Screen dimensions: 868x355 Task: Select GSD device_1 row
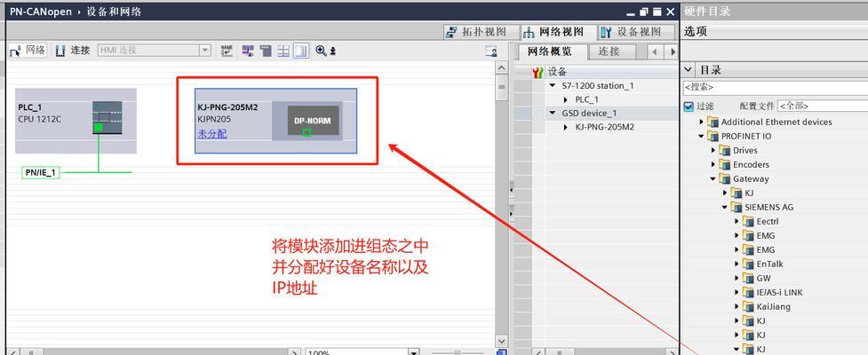(x=595, y=114)
